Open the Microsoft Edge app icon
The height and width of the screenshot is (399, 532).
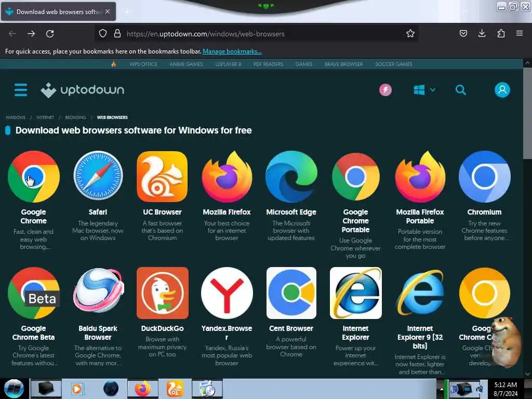tap(291, 177)
